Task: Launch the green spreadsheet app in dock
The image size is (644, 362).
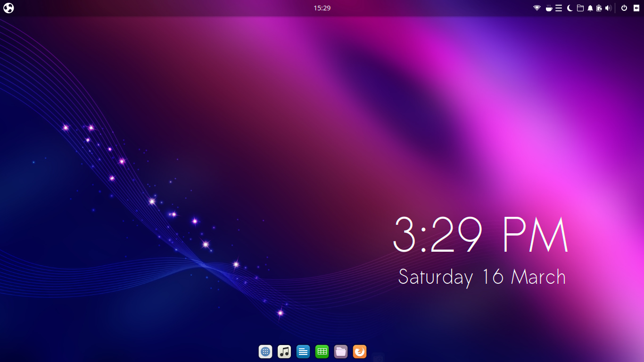Action: coord(322,352)
